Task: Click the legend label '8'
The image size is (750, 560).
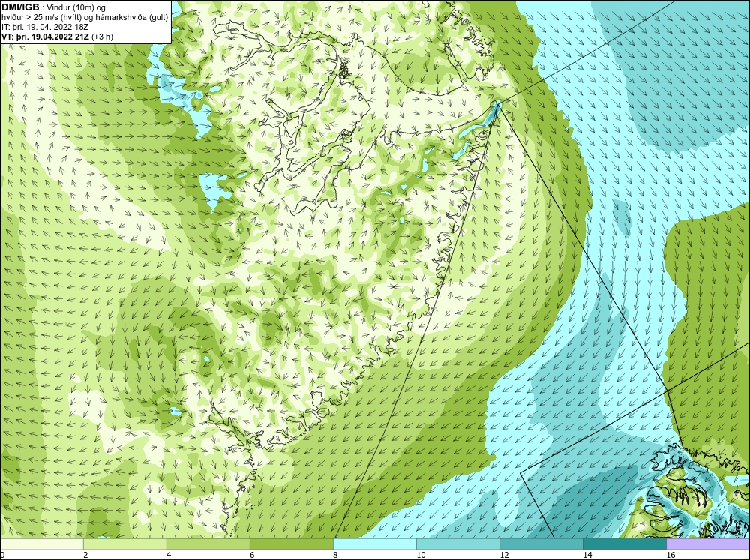Action: tap(335, 555)
